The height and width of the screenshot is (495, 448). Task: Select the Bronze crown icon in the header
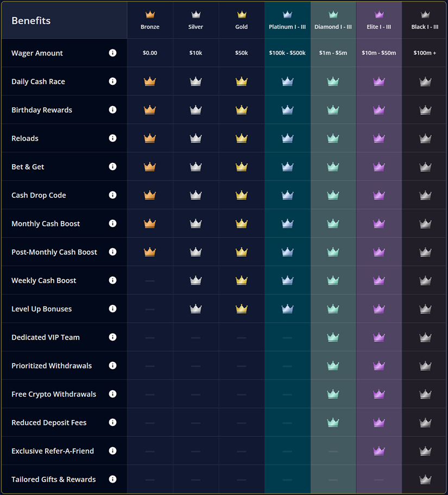pyautogui.click(x=150, y=15)
